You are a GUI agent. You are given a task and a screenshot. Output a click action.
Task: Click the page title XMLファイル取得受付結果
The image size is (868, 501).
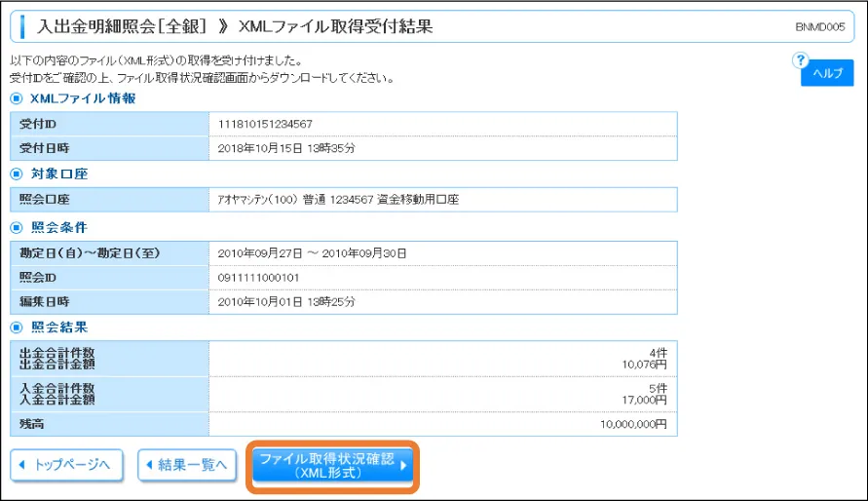[335, 26]
